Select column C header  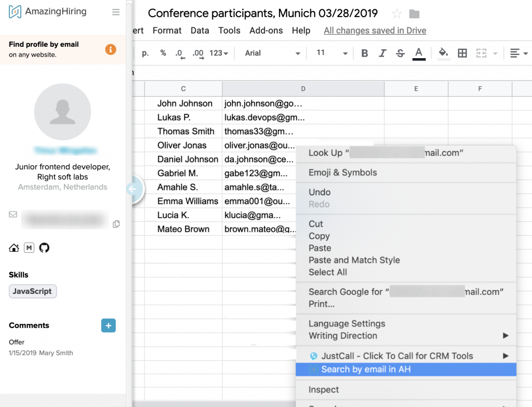click(183, 89)
